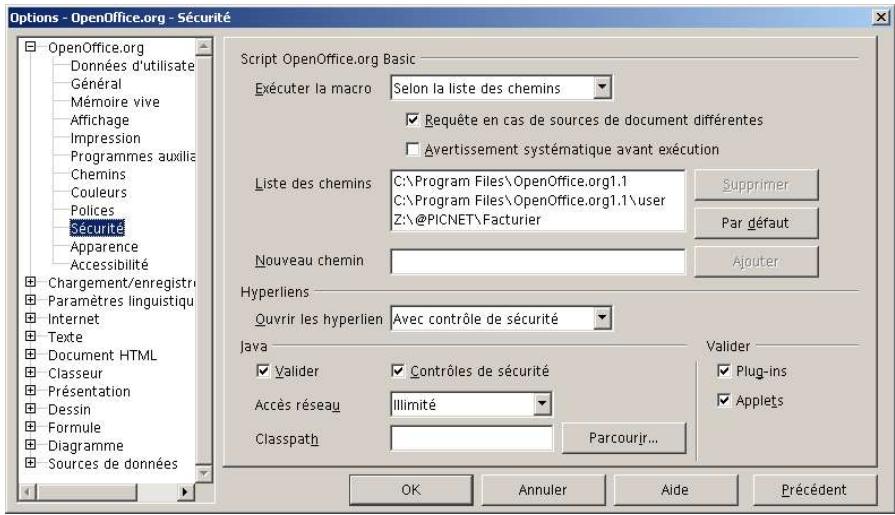This screenshot has width=895, height=515.
Task: Expand the Formule tree node
Action: coord(31,427)
